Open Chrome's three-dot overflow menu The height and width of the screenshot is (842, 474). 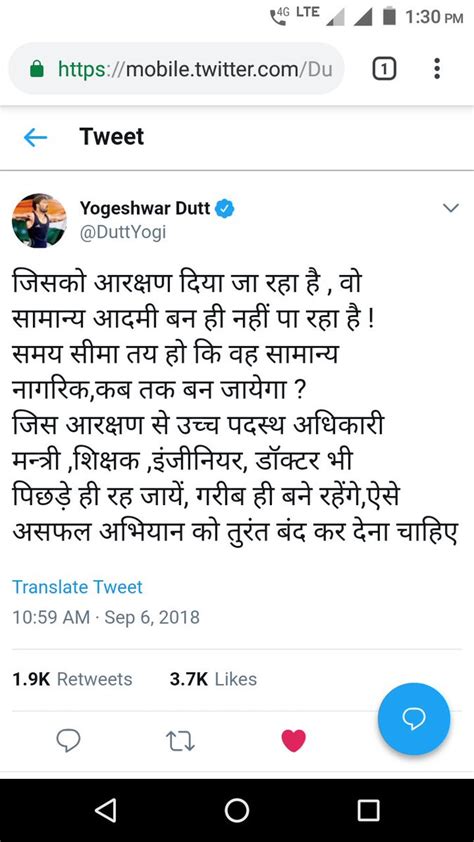(437, 69)
